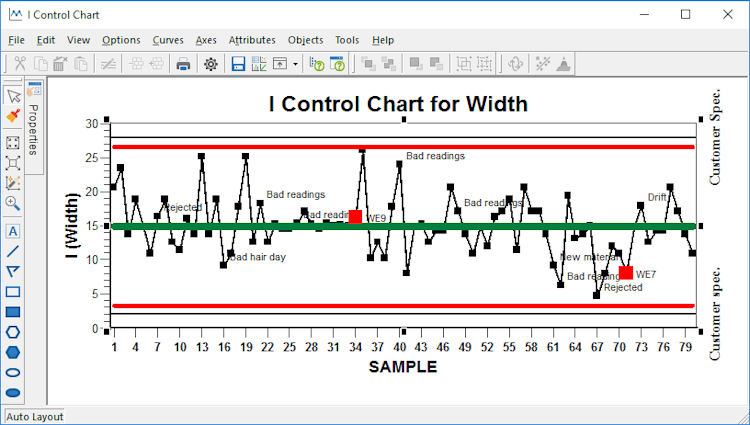
Task: Click the distribution peak toolbar icon
Action: coord(564,64)
